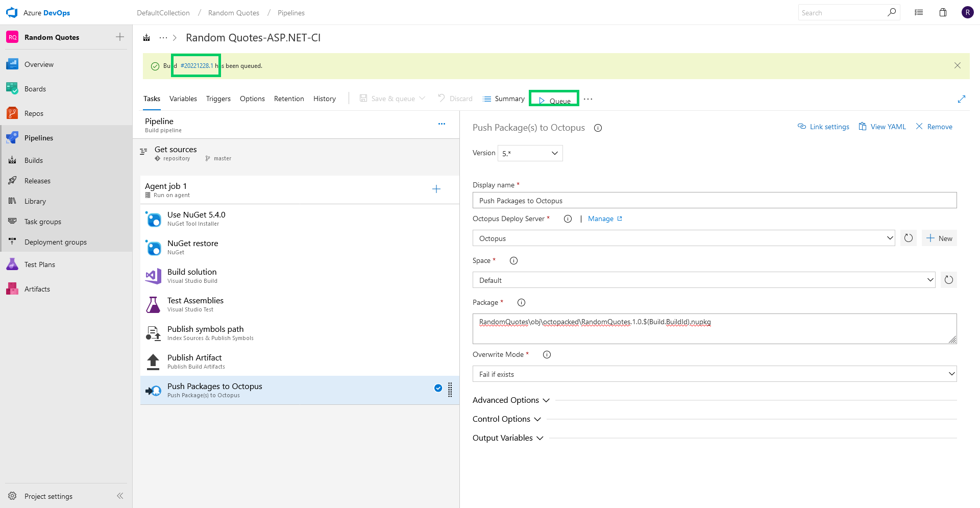Open Library in the Pipelines submenu
The image size is (980, 508).
67,201
